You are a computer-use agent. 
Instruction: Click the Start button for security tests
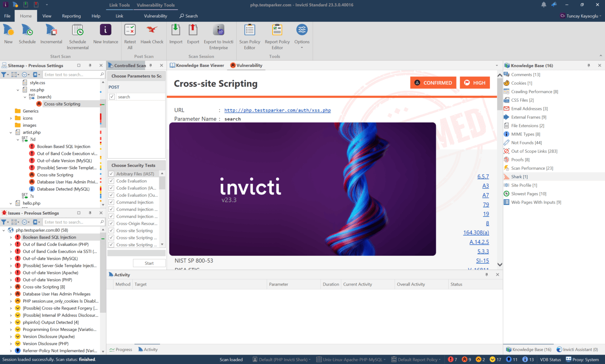click(149, 263)
